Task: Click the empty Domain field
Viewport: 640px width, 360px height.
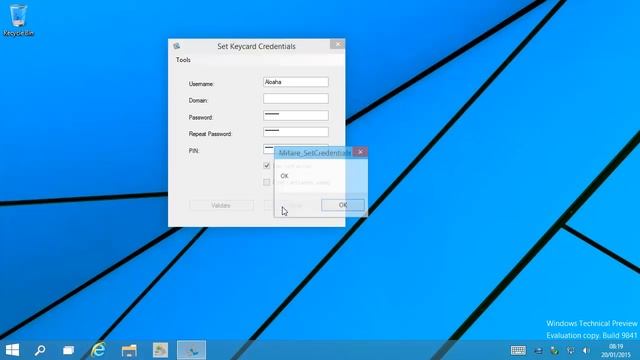Action: (x=296, y=98)
